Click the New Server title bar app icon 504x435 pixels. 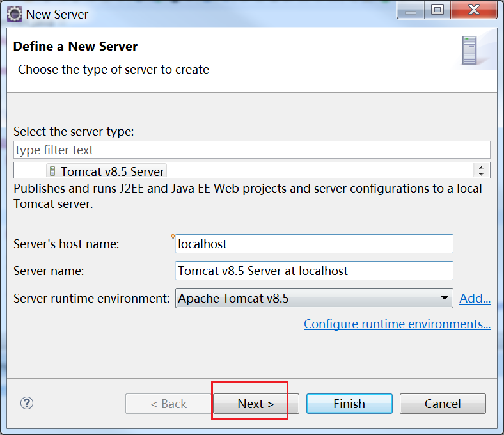(15, 14)
